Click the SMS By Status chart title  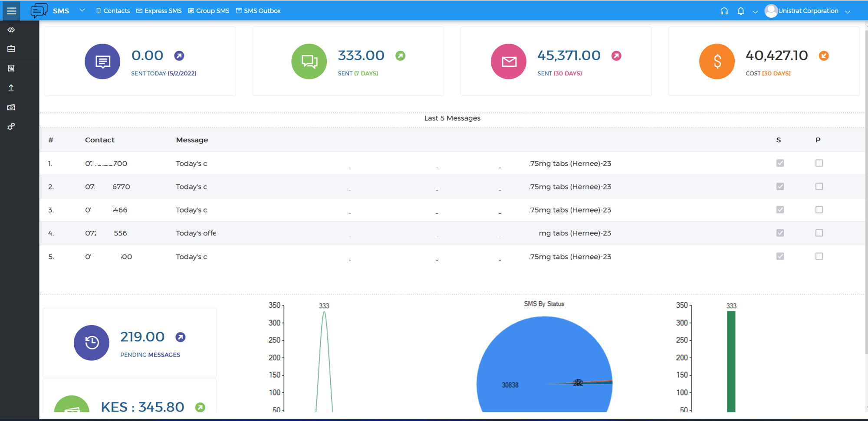(544, 304)
